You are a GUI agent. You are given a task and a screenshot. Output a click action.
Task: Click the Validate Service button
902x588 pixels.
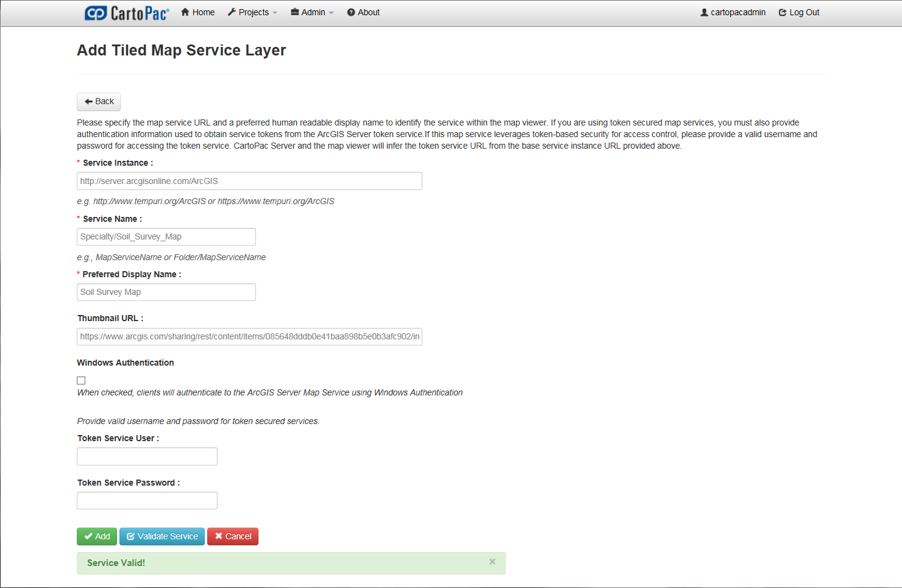(162, 536)
